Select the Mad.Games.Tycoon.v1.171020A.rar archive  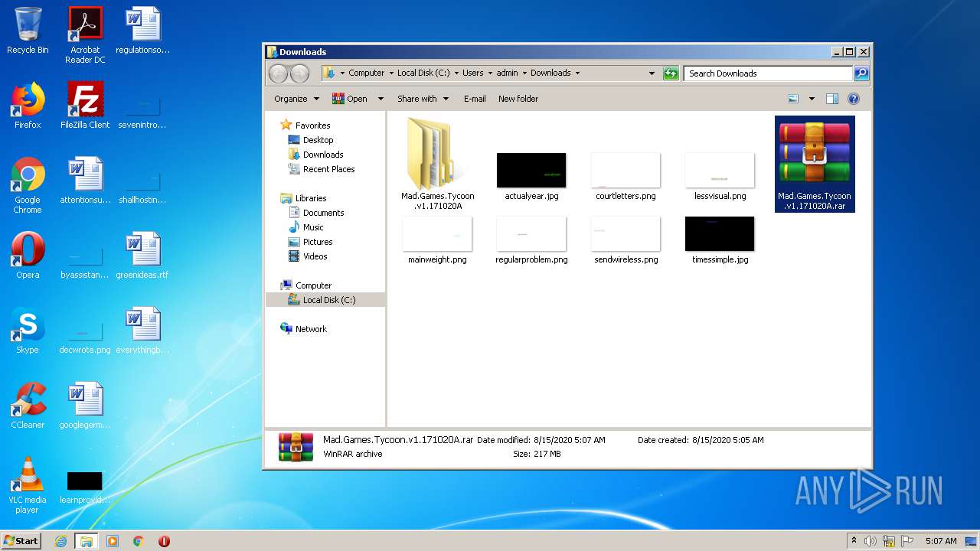pos(815,164)
